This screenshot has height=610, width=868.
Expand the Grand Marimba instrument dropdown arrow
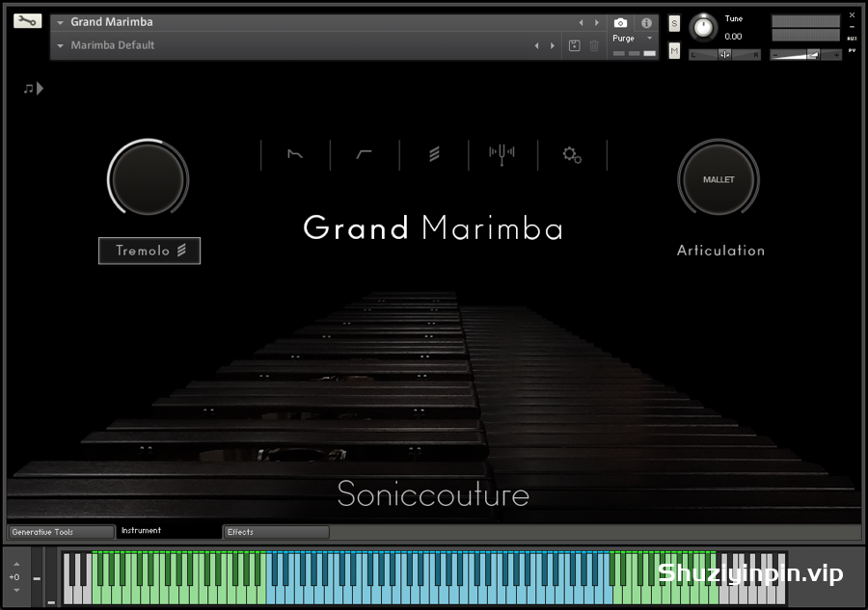tap(61, 23)
